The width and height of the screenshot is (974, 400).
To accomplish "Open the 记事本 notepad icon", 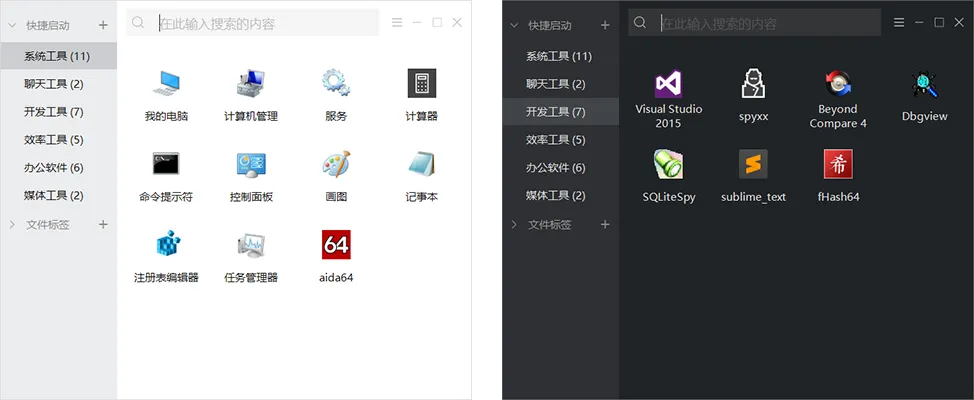I will click(422, 164).
